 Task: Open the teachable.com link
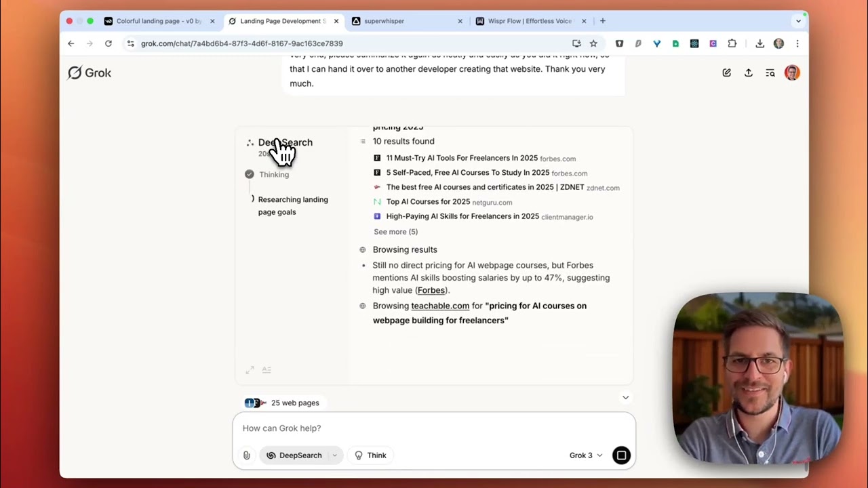tap(440, 306)
